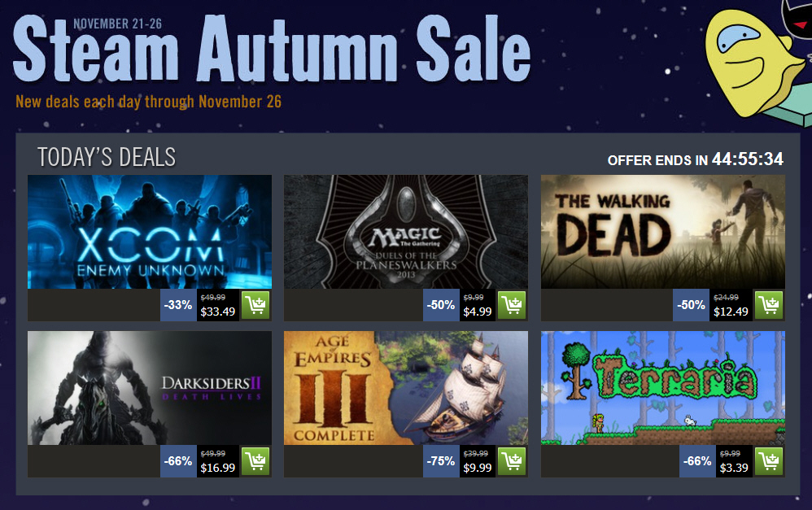The width and height of the screenshot is (812, 510).
Task: Click the $12.49 Walking Dead price
Action: (731, 312)
